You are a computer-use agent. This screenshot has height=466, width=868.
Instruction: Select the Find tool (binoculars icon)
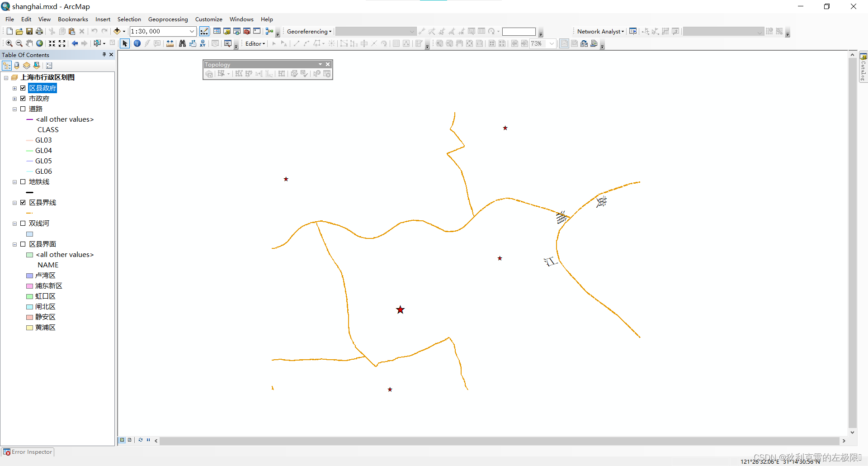point(182,43)
